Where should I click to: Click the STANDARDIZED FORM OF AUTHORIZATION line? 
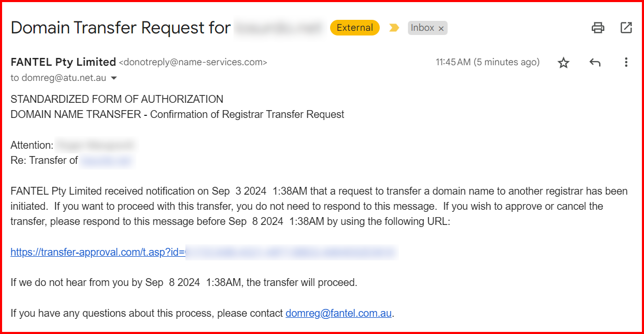(117, 99)
